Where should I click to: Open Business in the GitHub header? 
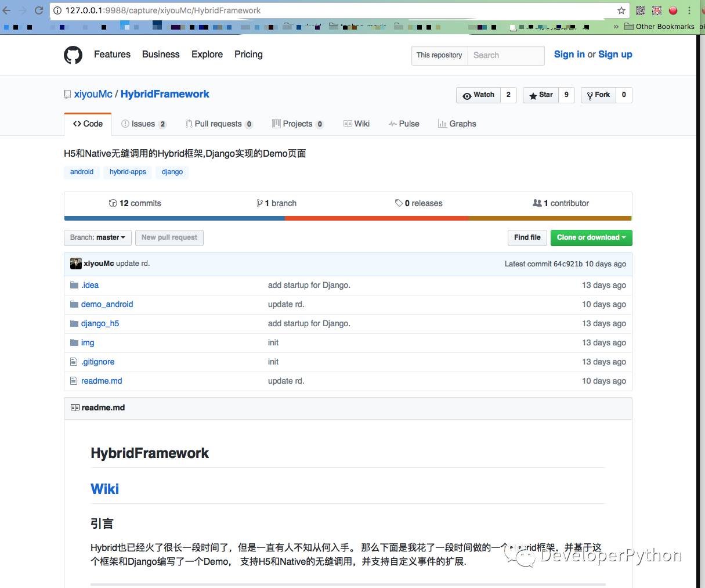[161, 55]
